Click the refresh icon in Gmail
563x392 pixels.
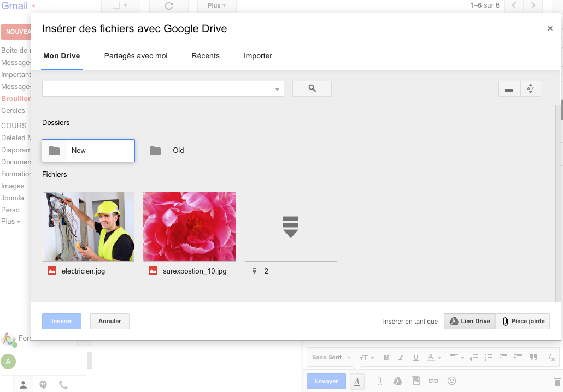[169, 6]
